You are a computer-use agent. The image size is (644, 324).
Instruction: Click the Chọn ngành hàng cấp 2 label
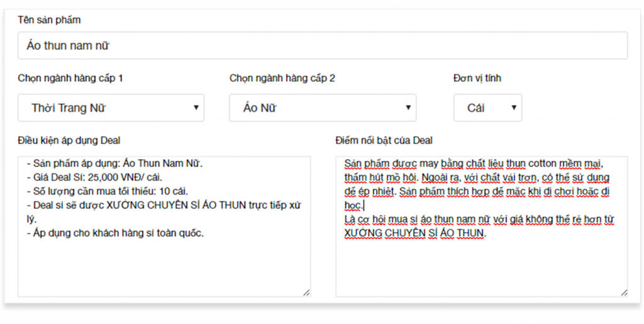[x=282, y=78]
